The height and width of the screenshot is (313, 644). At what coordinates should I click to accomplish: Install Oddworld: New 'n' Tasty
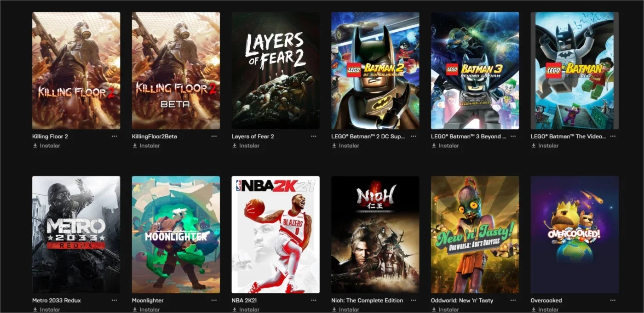[x=445, y=310]
